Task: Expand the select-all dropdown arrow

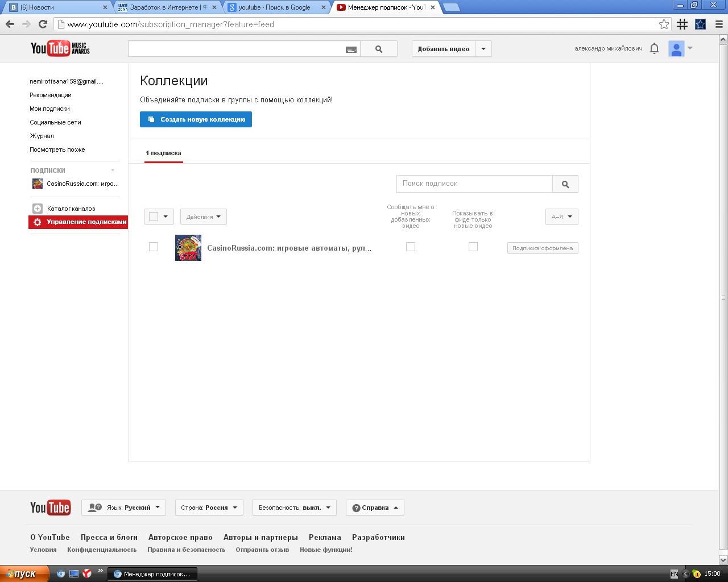Action: pos(166,217)
